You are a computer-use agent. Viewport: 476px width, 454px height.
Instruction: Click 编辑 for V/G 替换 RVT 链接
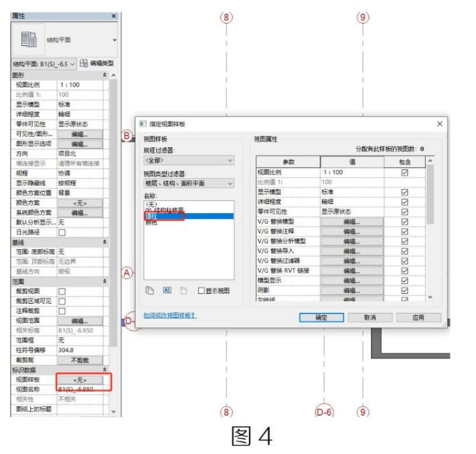(352, 271)
